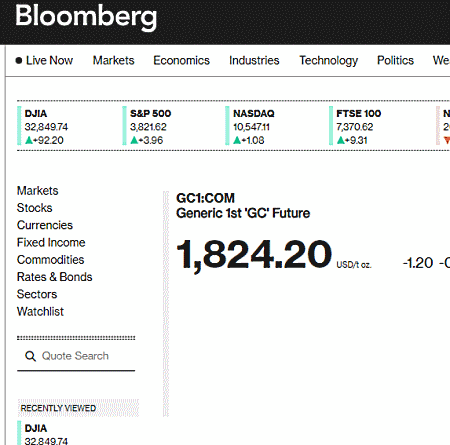Open Rates & Bonds link

pos(54,277)
